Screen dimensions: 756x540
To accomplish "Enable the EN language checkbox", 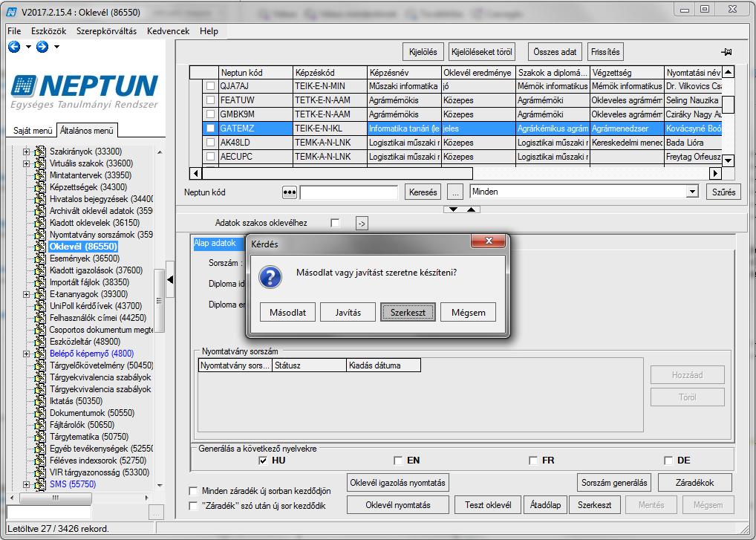I will tap(398, 461).
